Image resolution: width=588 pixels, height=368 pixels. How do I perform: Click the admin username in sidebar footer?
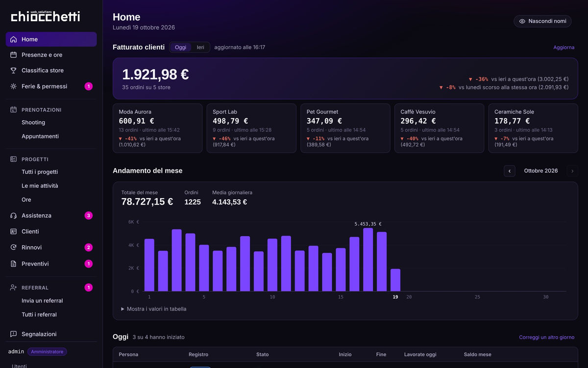pos(16,352)
